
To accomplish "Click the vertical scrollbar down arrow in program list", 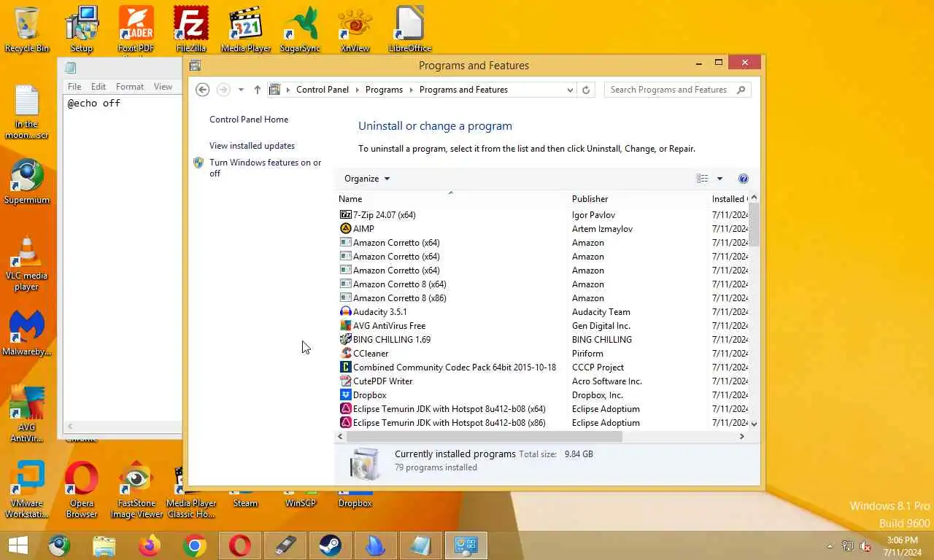I will pos(754,424).
